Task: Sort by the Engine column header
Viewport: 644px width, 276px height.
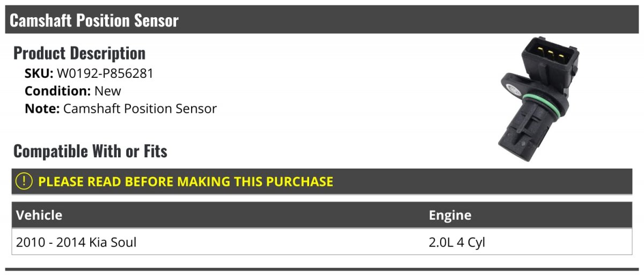Action: (450, 215)
